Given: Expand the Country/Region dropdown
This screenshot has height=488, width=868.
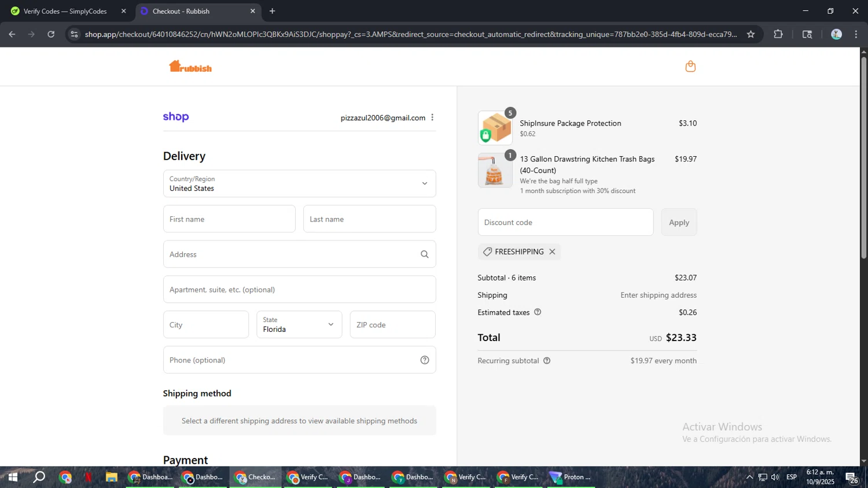Looking at the screenshot, I should (x=299, y=184).
